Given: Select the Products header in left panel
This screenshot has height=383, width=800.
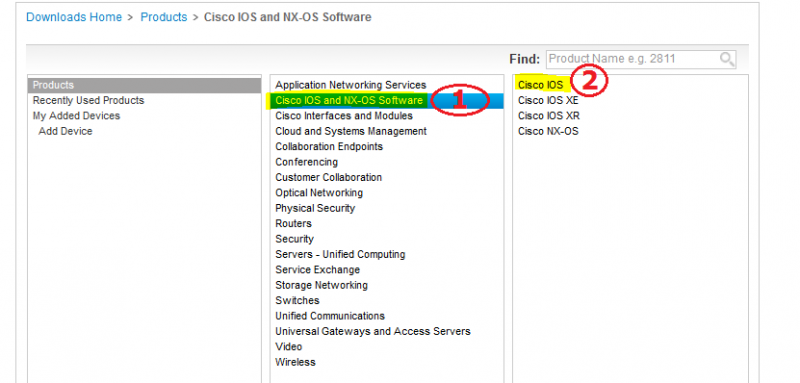Looking at the screenshot, I should click(145, 85).
